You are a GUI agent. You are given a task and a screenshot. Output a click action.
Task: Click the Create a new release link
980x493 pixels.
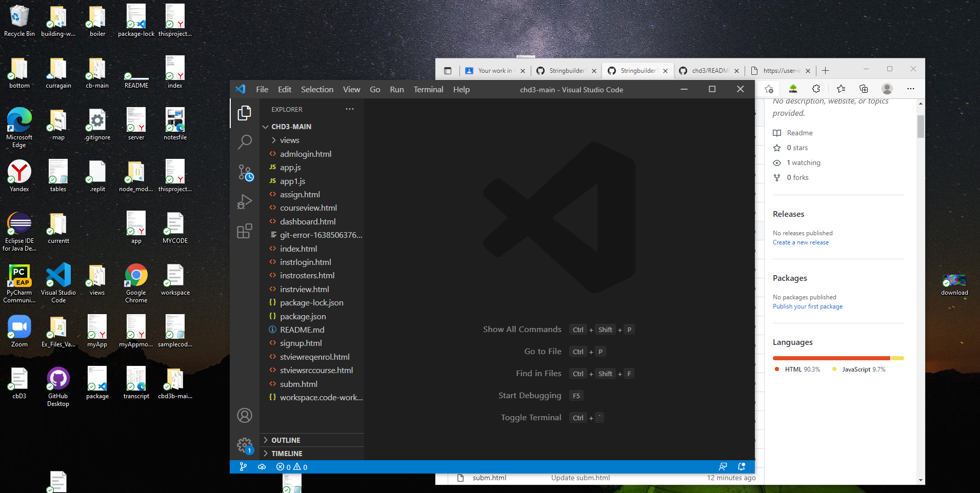(x=800, y=242)
